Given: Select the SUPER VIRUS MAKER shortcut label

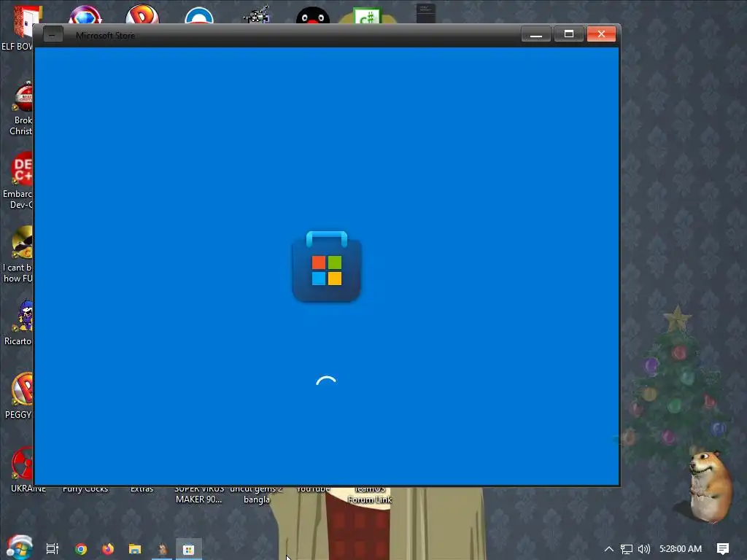Looking at the screenshot, I should [x=198, y=494].
